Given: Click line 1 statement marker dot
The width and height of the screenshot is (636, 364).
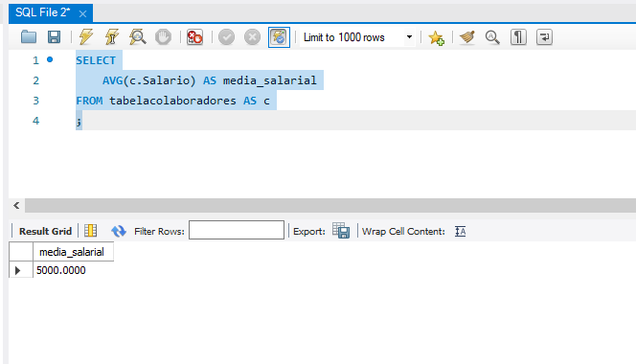Looking at the screenshot, I should tap(50, 59).
